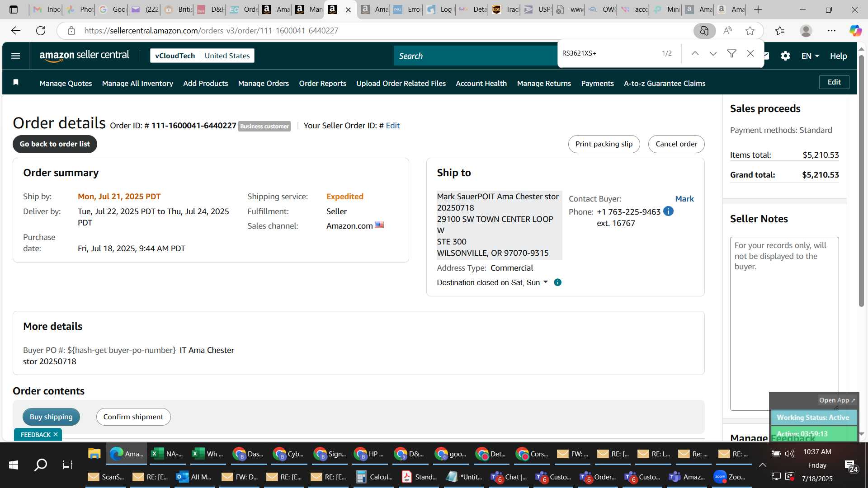This screenshot has width=868, height=488.
Task: Go to Add Products
Action: pyautogui.click(x=205, y=83)
